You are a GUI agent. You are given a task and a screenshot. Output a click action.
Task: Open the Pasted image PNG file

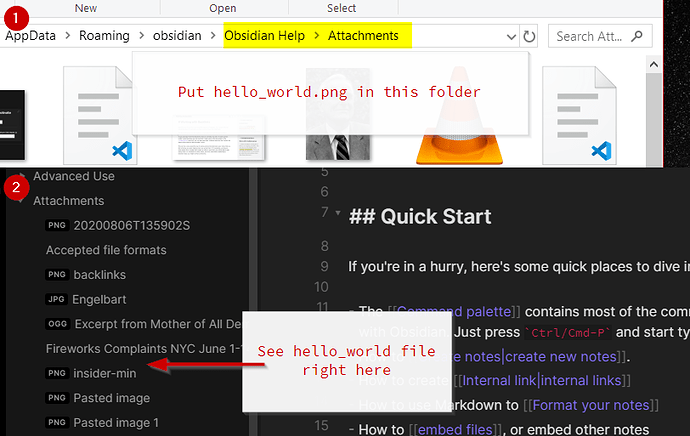coord(111,398)
